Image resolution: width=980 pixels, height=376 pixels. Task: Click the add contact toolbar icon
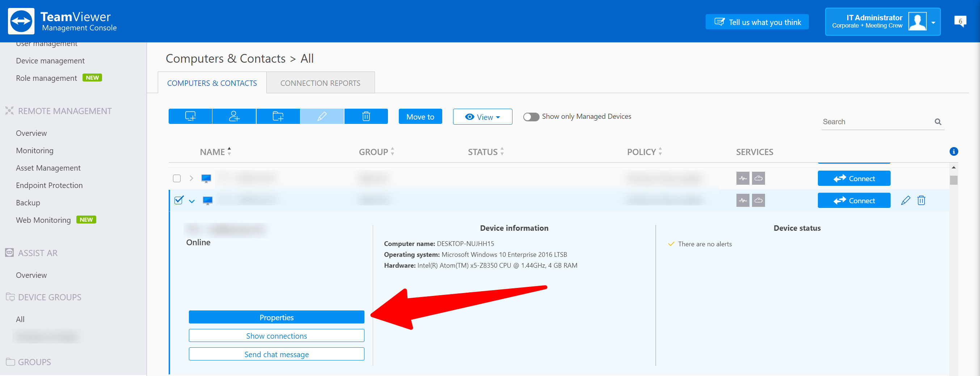pyautogui.click(x=234, y=116)
